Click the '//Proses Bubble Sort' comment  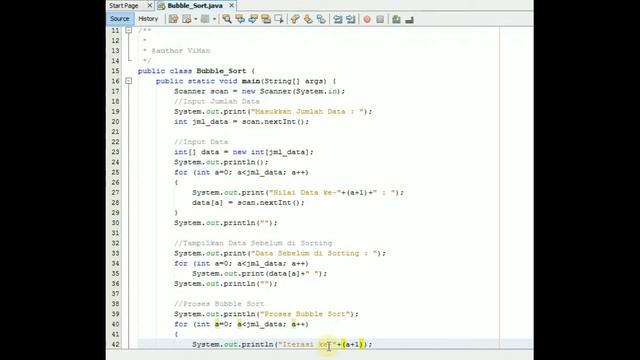tap(219, 304)
